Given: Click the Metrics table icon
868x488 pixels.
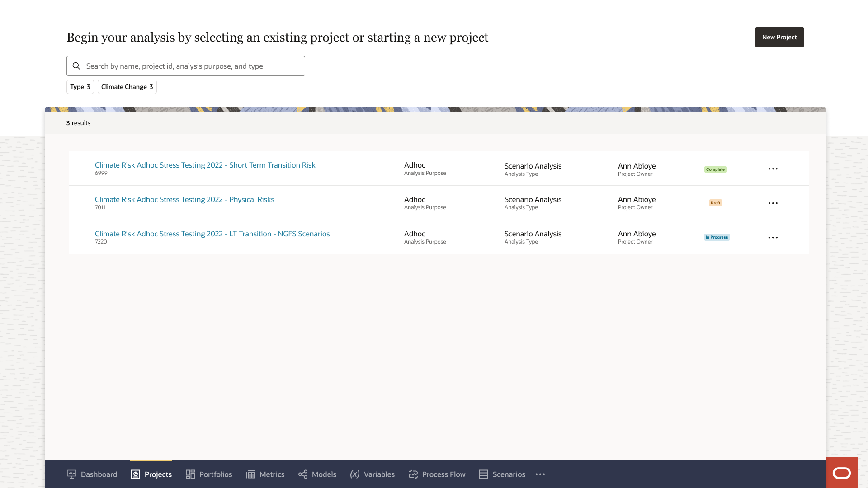Looking at the screenshot, I should 250,474.
